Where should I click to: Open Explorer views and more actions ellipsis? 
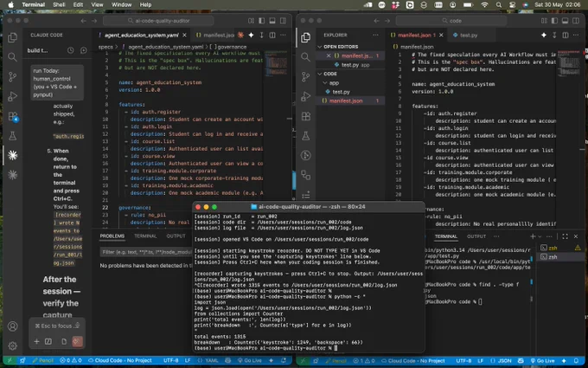click(x=375, y=35)
